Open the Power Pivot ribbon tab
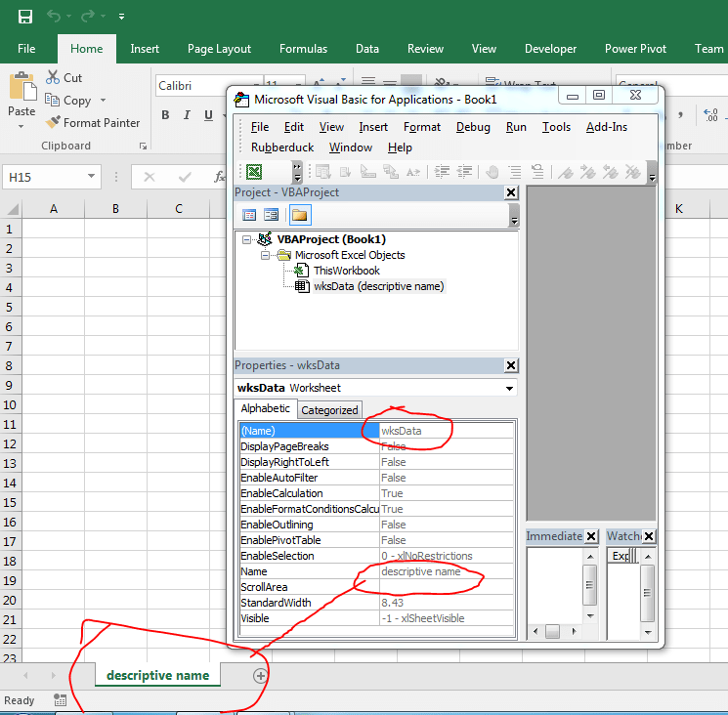The width and height of the screenshot is (728, 715). (635, 49)
